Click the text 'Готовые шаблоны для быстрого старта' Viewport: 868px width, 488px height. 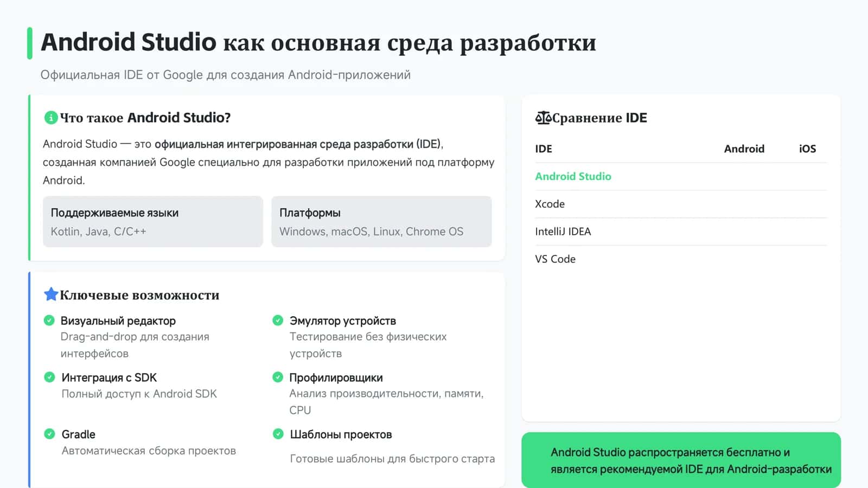(x=392, y=459)
